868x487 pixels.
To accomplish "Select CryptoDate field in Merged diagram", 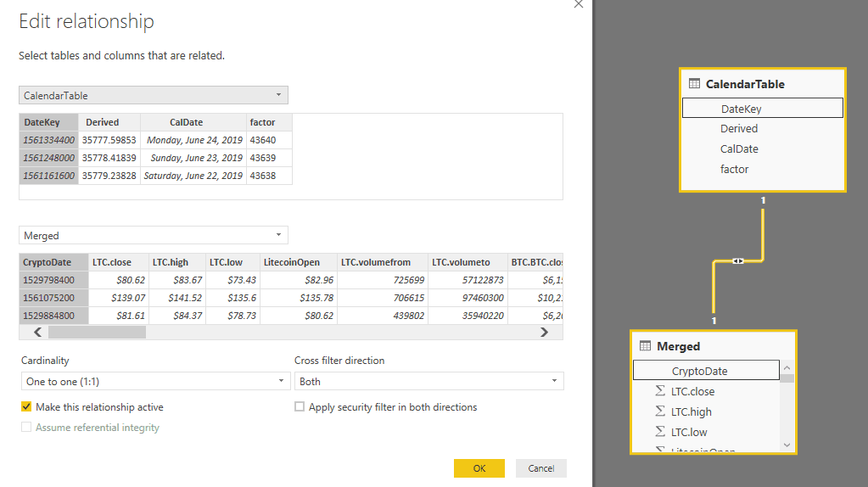I will click(x=706, y=371).
